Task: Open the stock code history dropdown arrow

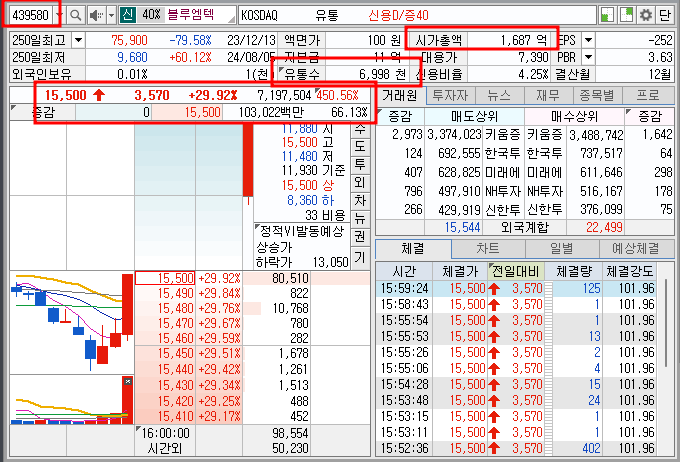Action: (59, 16)
